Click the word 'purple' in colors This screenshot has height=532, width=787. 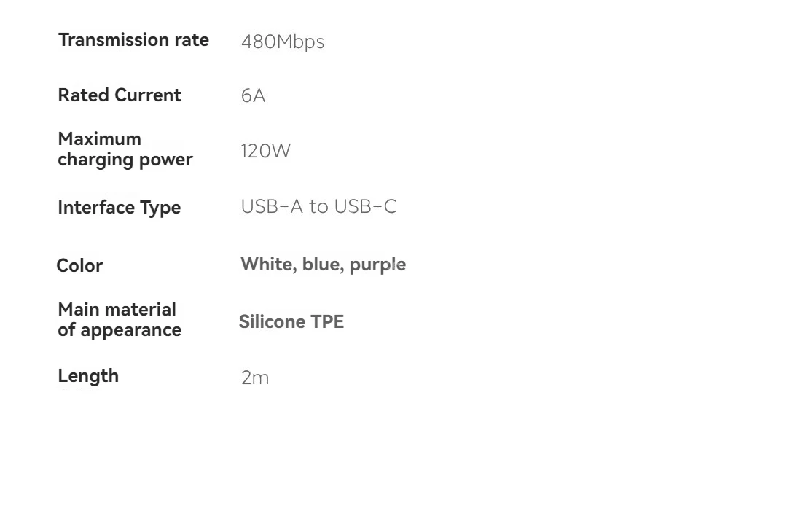pyautogui.click(x=378, y=265)
